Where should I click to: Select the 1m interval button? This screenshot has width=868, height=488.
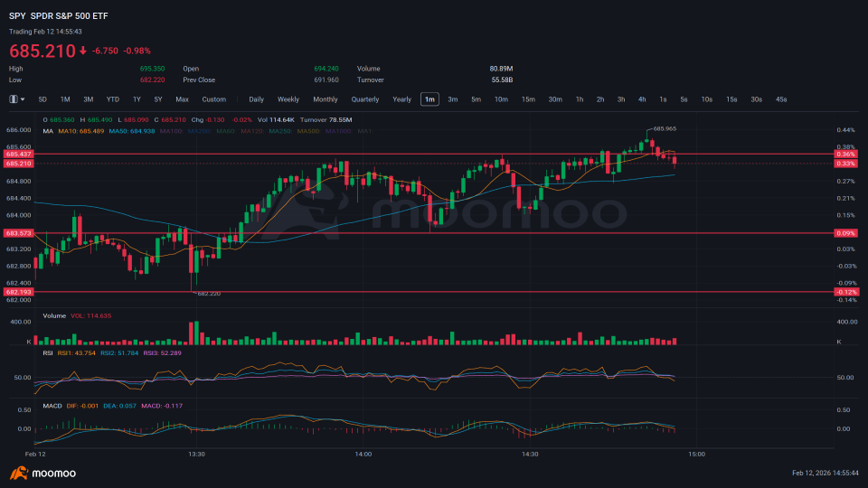click(x=429, y=99)
